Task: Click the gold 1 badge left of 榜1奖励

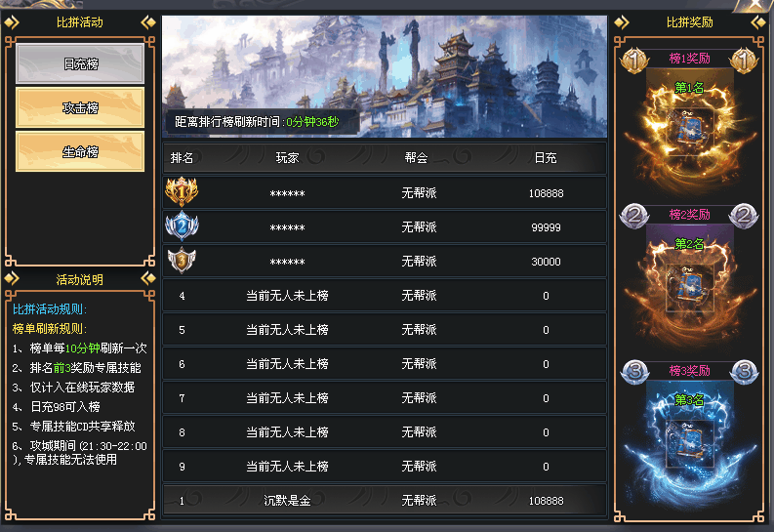Action: pyautogui.click(x=634, y=61)
